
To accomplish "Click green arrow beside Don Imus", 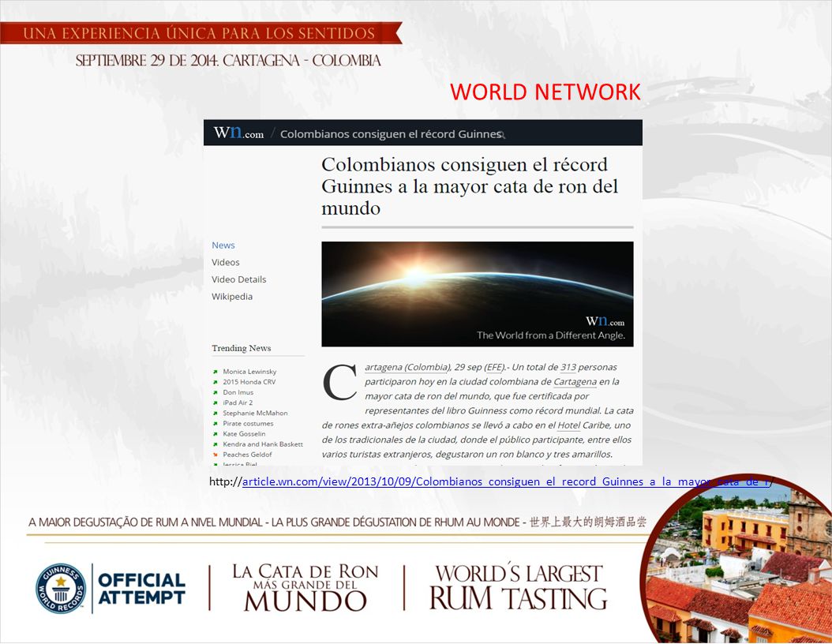I will click(215, 392).
